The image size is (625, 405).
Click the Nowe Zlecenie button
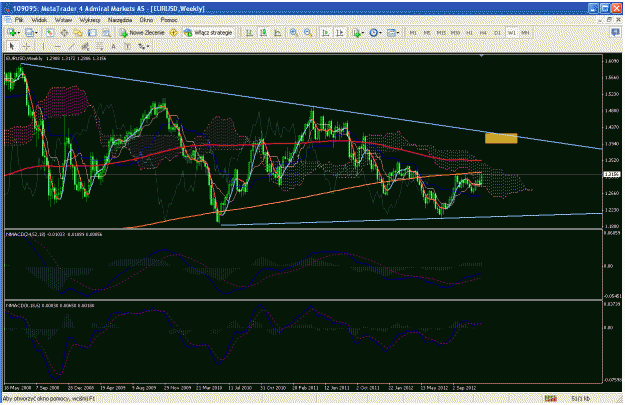point(142,33)
